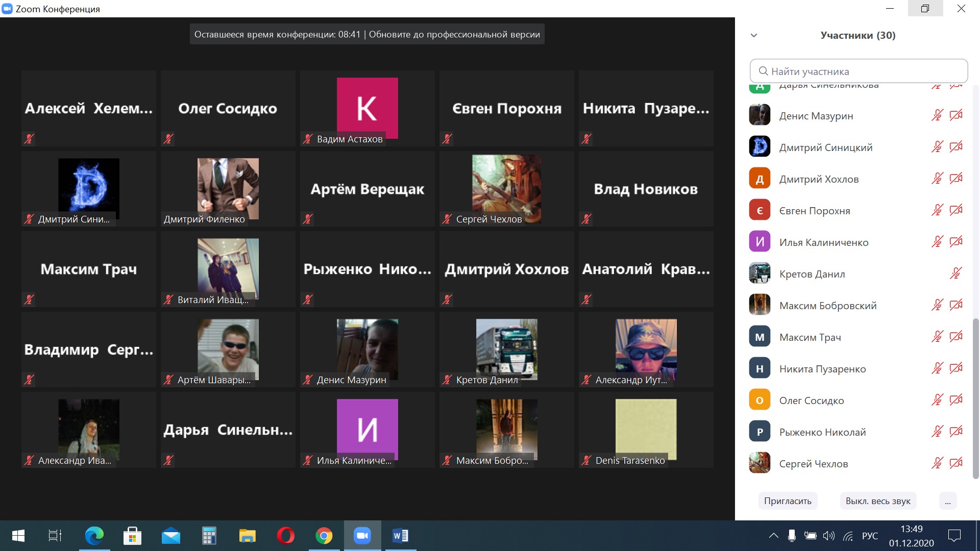
Task: Collapse participants panel with chevron arrow
Action: [754, 35]
